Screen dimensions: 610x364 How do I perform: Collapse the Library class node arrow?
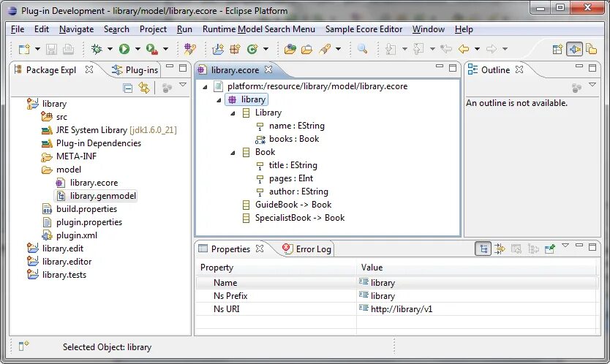pos(233,113)
